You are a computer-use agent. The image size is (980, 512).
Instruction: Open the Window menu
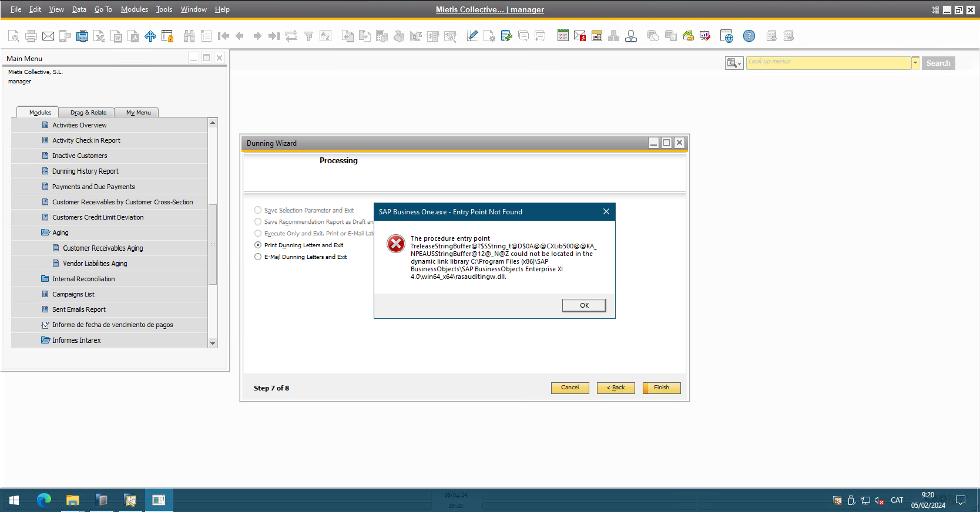[194, 9]
